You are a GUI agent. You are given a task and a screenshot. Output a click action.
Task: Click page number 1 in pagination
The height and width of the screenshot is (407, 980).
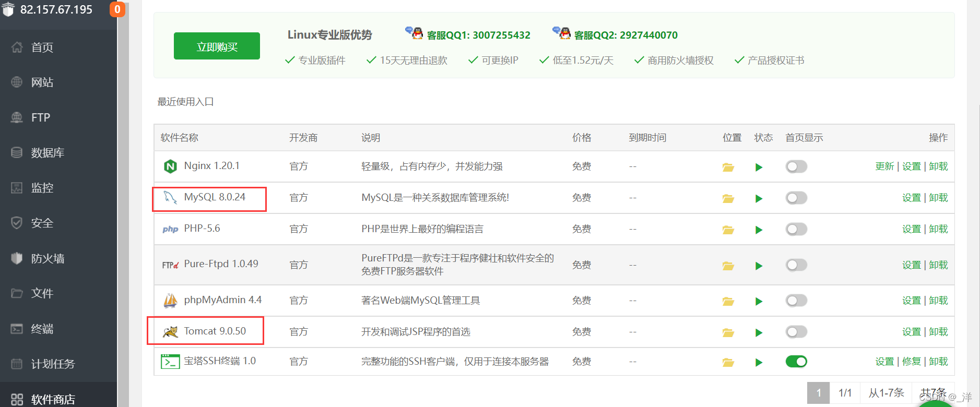[819, 393]
